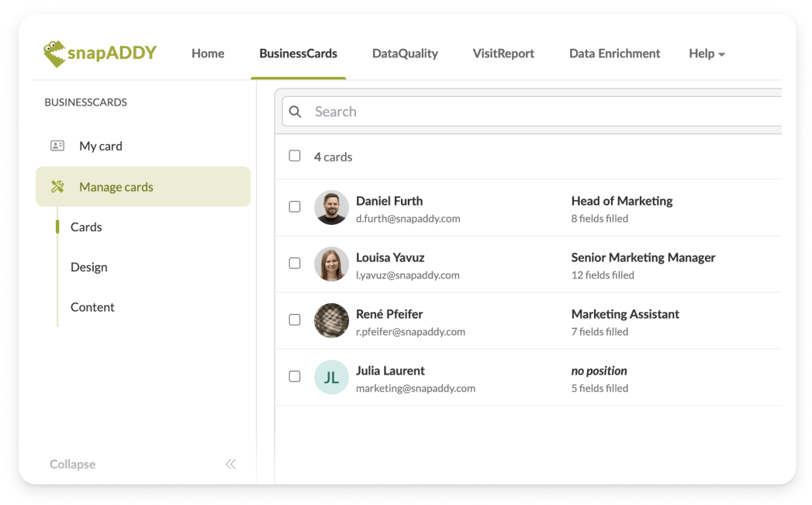The width and height of the screenshot is (812, 505).
Task: Open René Pfeifer's profile photo
Action: (331, 320)
